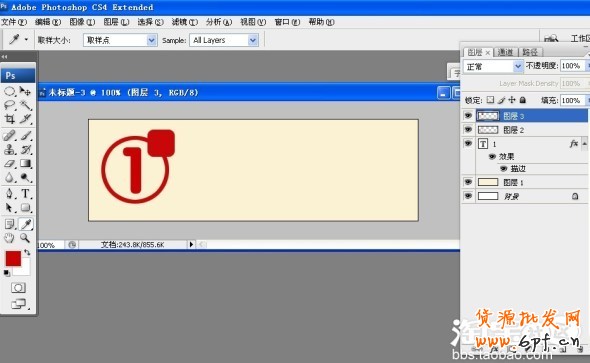Click the Clone Stamp tool
Image resolution: width=590 pixels, height=363 pixels.
(10, 149)
